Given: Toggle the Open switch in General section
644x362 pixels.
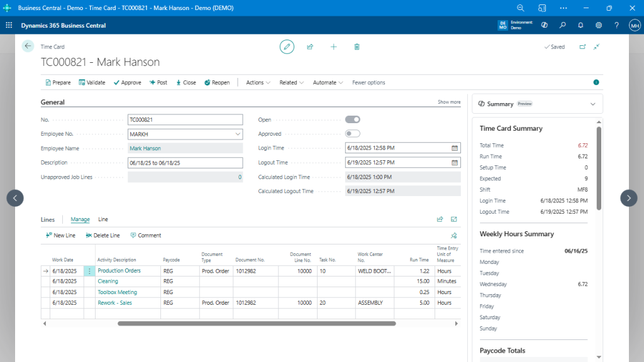Looking at the screenshot, I should coord(352,119).
